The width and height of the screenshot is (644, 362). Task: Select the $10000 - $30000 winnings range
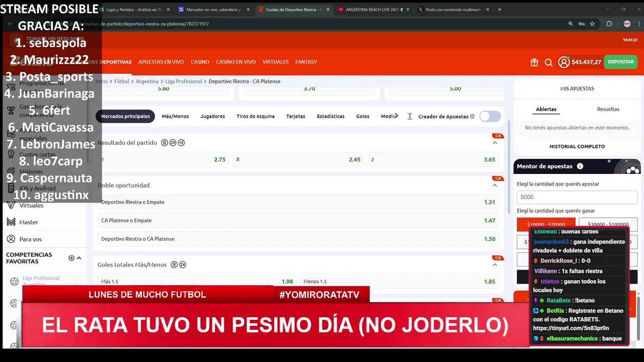coord(546,224)
